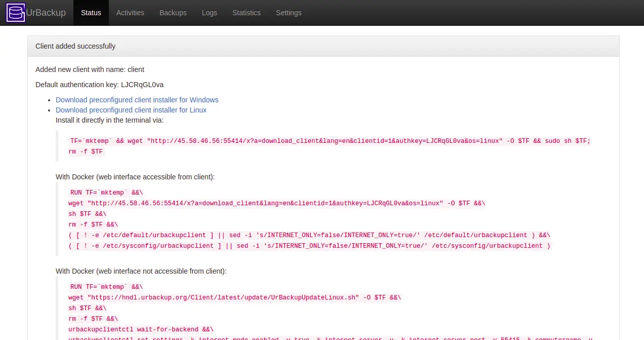Click 'Install it directly in the terminal via:' text
This screenshot has height=340, width=644.
[x=110, y=120]
